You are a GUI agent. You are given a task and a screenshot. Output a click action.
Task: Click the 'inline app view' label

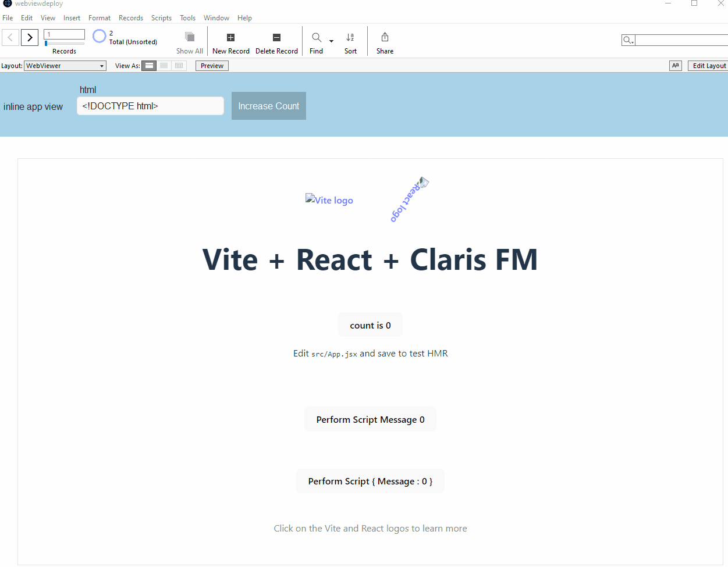click(33, 106)
